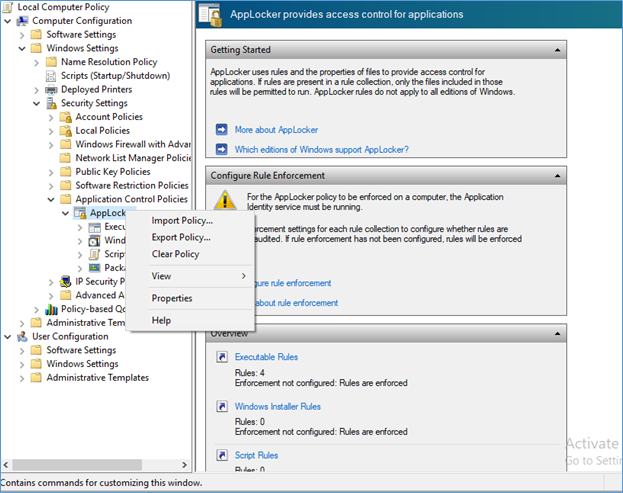Click the Packaged app Rules tree icon

click(95, 268)
